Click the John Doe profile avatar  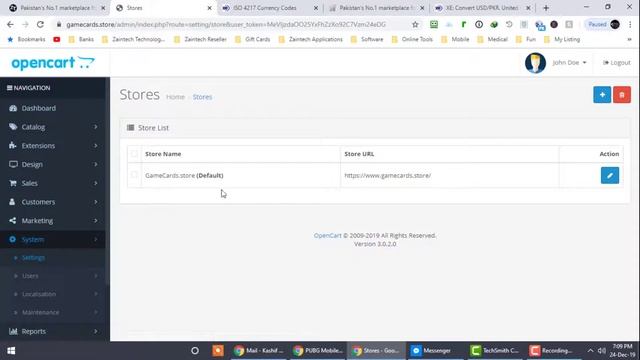[x=535, y=62]
